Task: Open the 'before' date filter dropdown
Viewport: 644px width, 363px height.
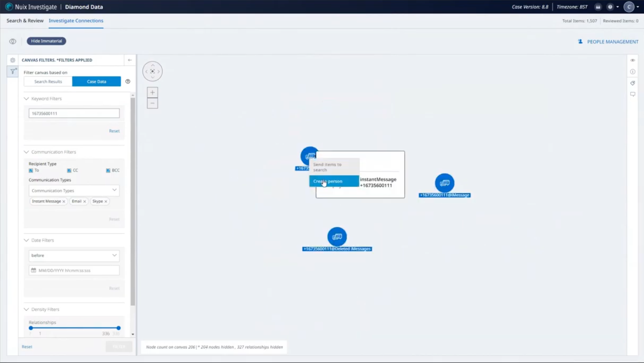Action: click(x=74, y=255)
